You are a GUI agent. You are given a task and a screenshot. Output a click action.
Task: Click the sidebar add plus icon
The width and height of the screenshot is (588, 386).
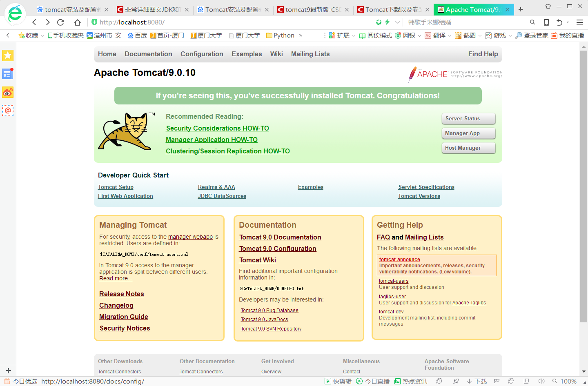[x=8, y=370]
